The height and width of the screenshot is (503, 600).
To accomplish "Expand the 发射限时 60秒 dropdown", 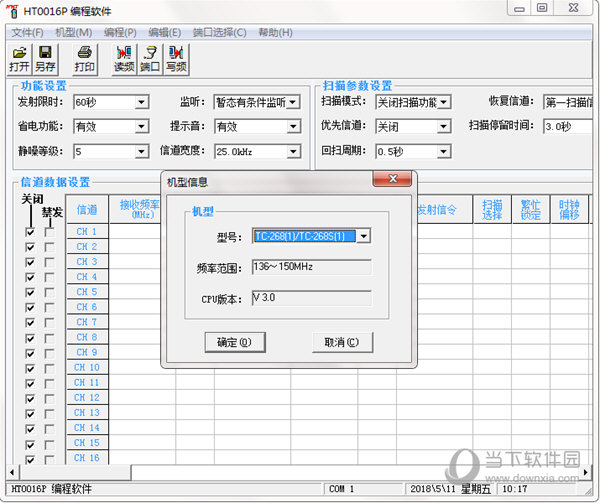I will coord(142,102).
